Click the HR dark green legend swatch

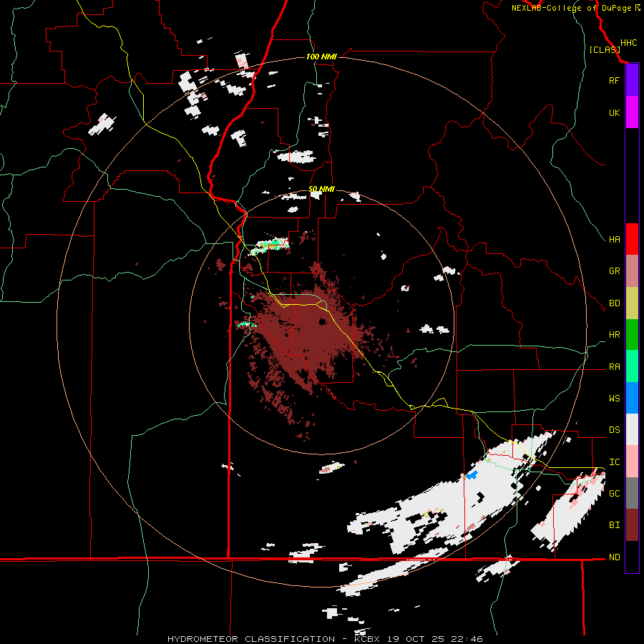[632, 334]
